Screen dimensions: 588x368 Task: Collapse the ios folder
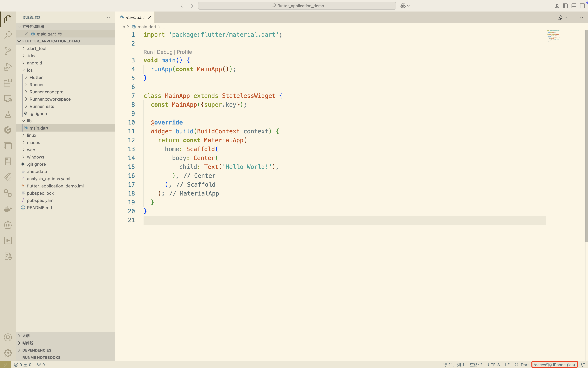(66, 70)
